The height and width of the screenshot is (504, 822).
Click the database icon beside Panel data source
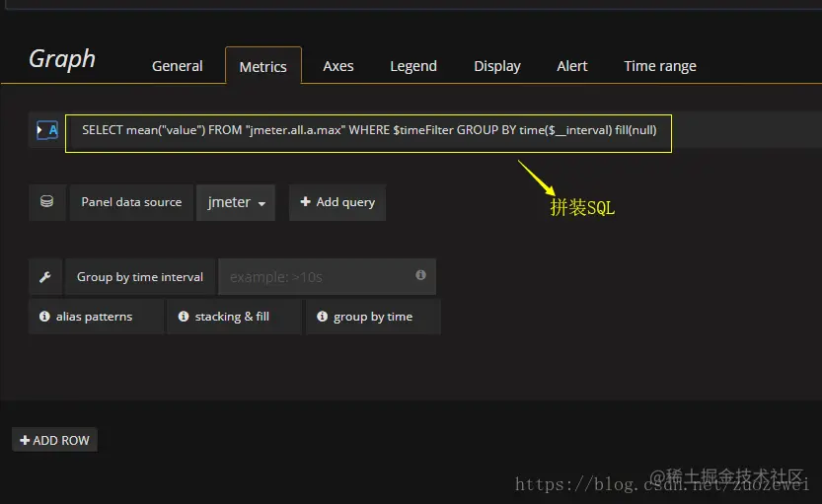pyautogui.click(x=46, y=202)
